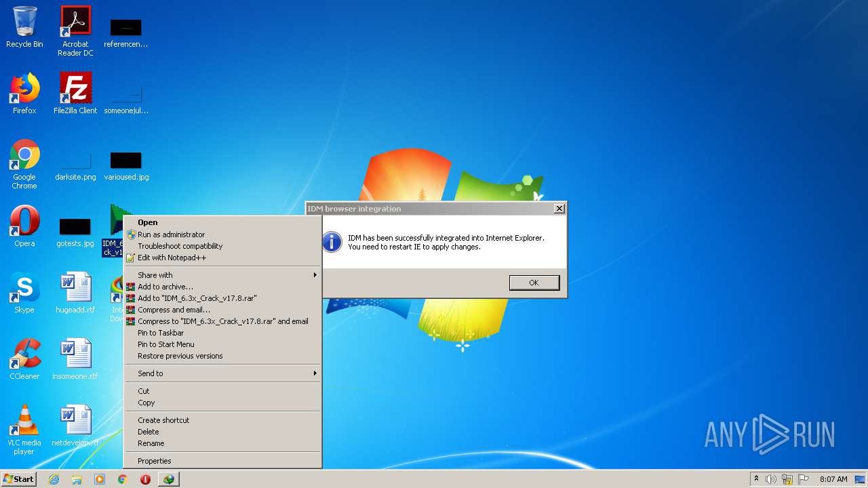Select insomeone.rtf document icon
The image size is (868, 488).
tap(75, 359)
